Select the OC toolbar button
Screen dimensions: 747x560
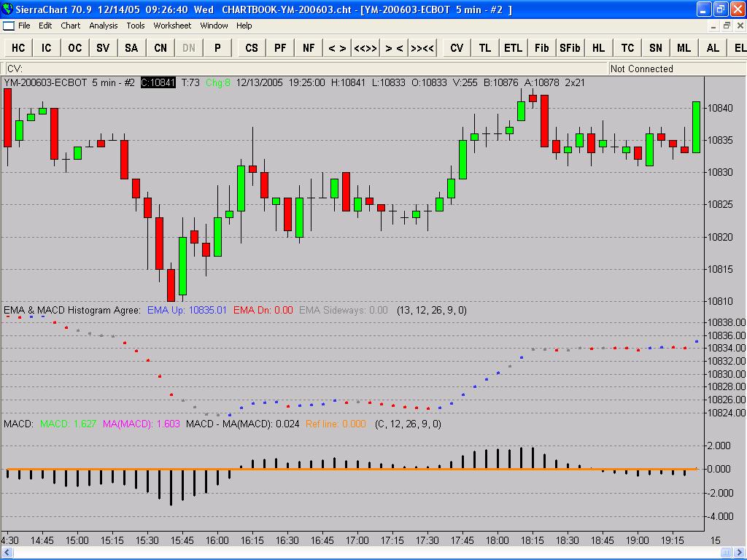75,47
